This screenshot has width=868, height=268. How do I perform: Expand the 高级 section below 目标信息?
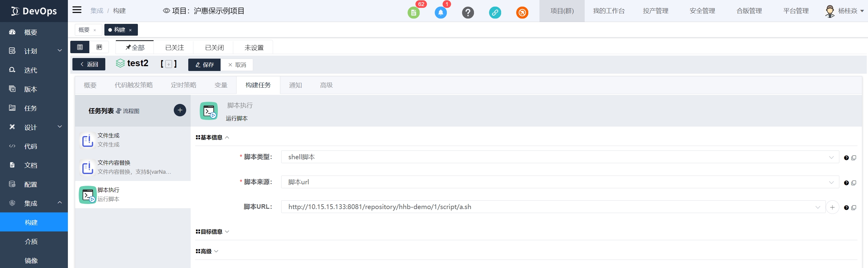tap(207, 251)
